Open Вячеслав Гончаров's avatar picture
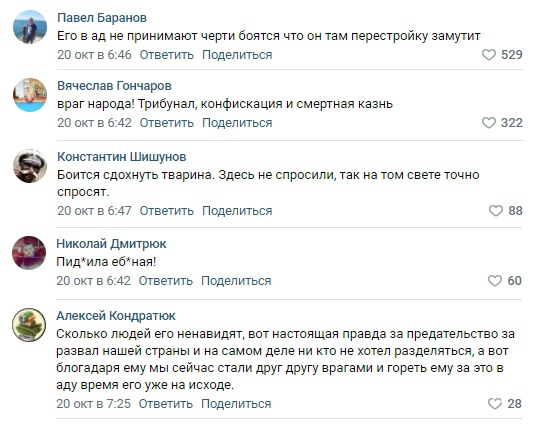The image size is (542, 437). (30, 95)
